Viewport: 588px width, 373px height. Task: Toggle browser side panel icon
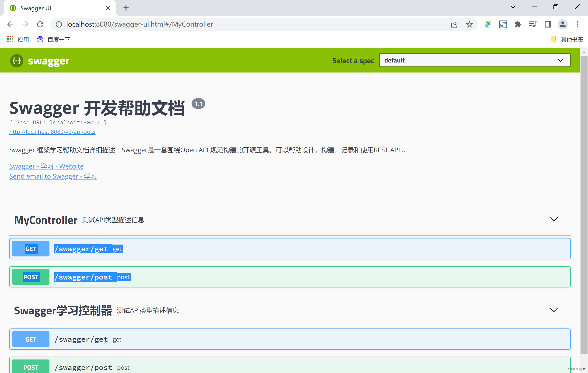point(548,24)
